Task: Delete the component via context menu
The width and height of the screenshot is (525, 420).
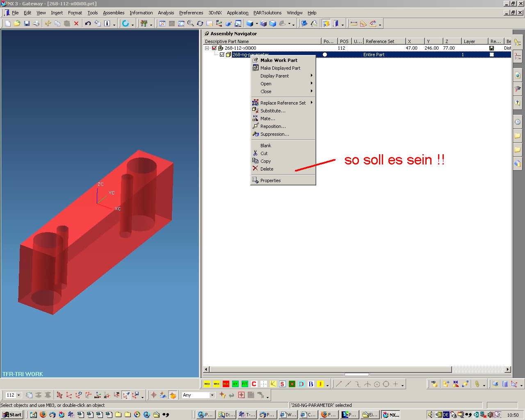Action: coord(283,169)
